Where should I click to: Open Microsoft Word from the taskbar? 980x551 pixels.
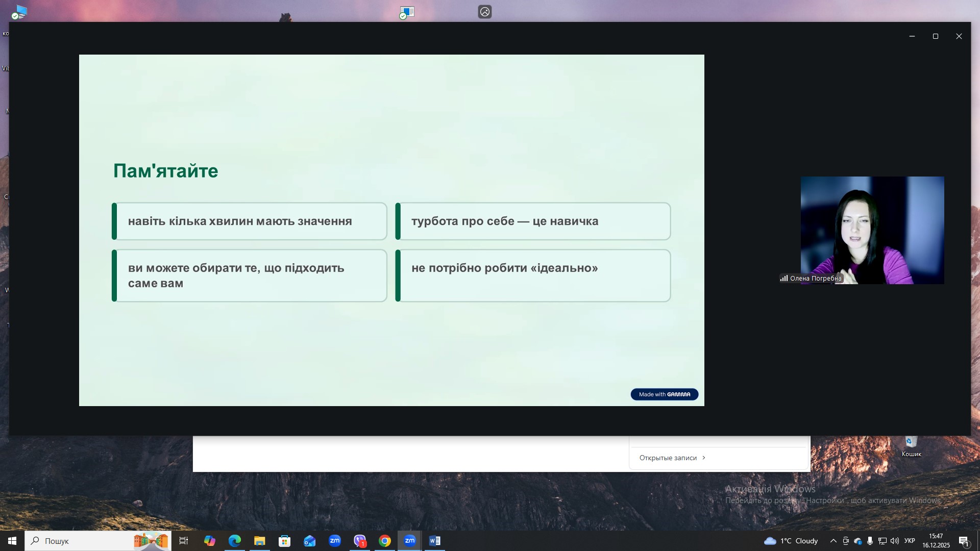click(x=435, y=541)
